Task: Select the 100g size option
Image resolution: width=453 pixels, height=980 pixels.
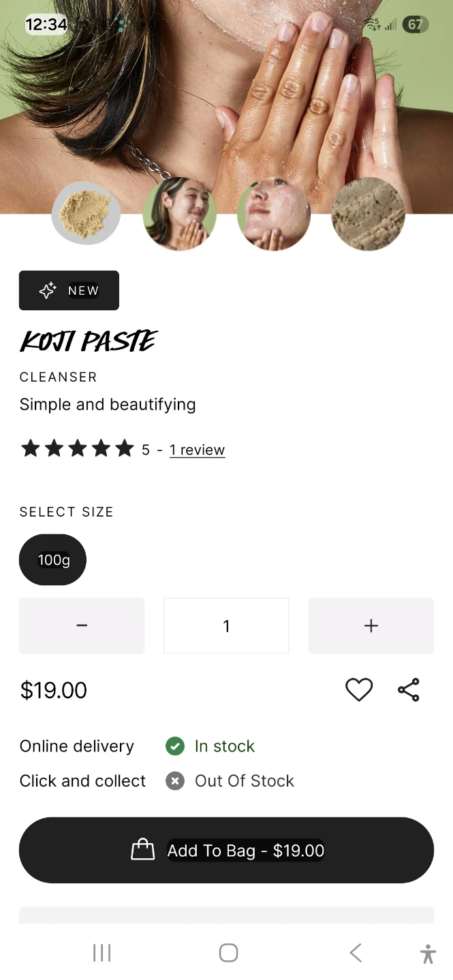Action: point(53,560)
